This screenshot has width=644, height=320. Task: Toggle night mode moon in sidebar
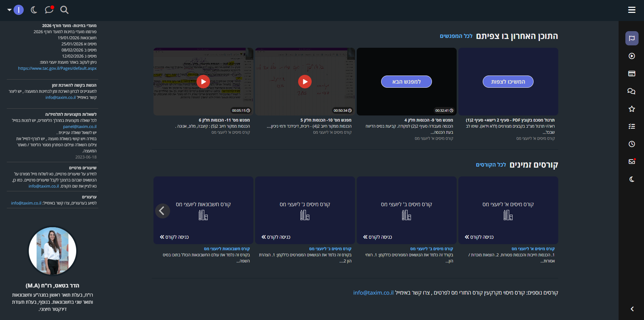click(632, 179)
